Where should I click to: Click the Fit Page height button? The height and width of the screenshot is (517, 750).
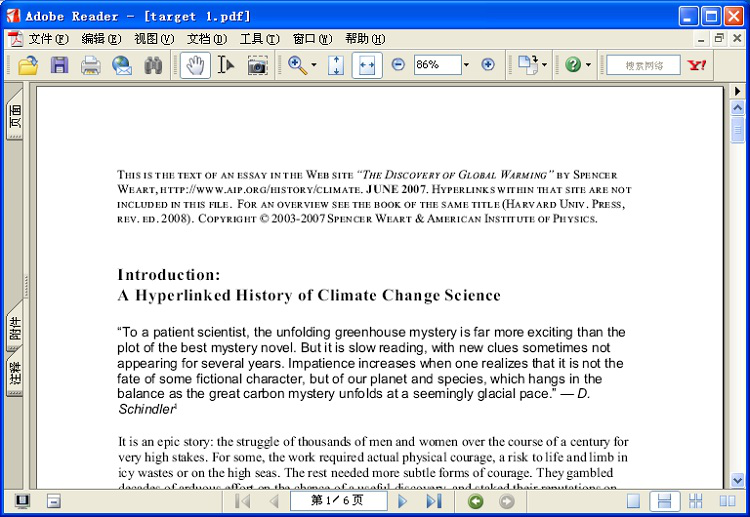pos(336,65)
